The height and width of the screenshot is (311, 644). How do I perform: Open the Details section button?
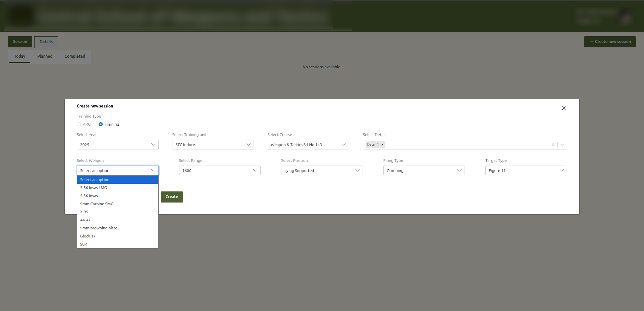tap(46, 42)
